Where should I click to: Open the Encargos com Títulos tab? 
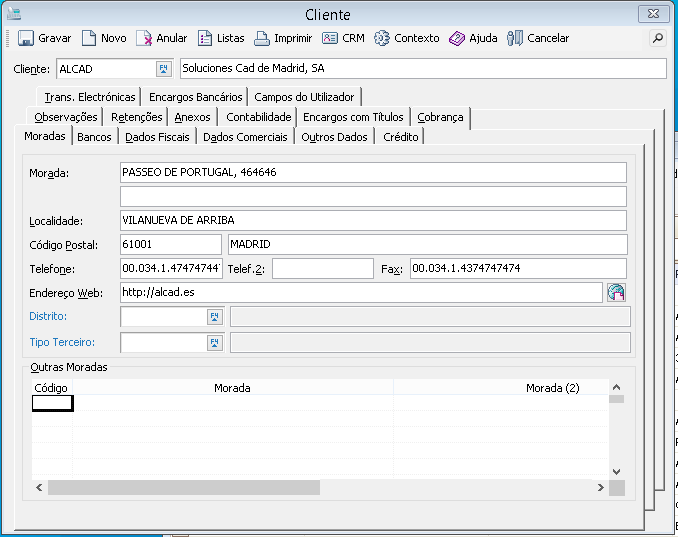353,117
